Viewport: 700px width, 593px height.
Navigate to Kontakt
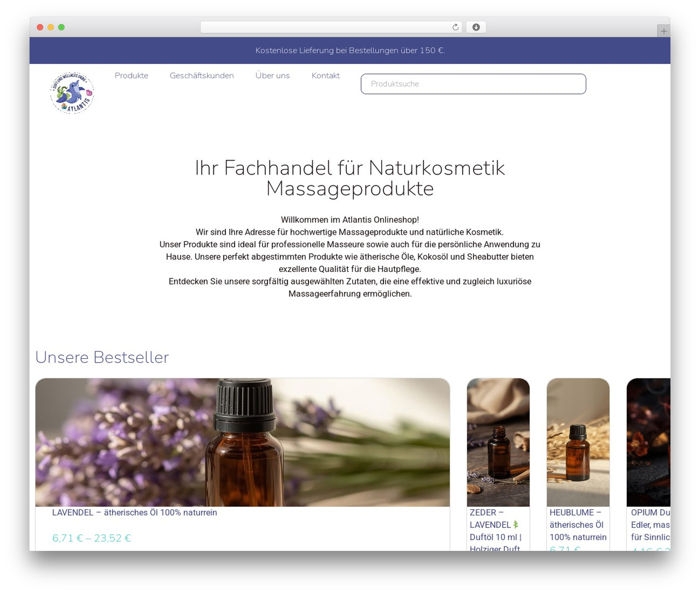[x=325, y=75]
